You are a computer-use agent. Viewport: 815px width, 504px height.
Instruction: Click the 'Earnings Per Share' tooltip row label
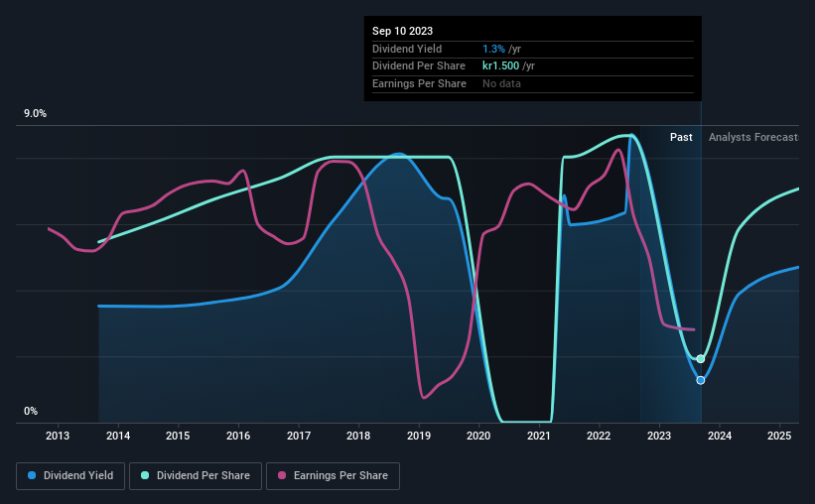pyautogui.click(x=420, y=83)
